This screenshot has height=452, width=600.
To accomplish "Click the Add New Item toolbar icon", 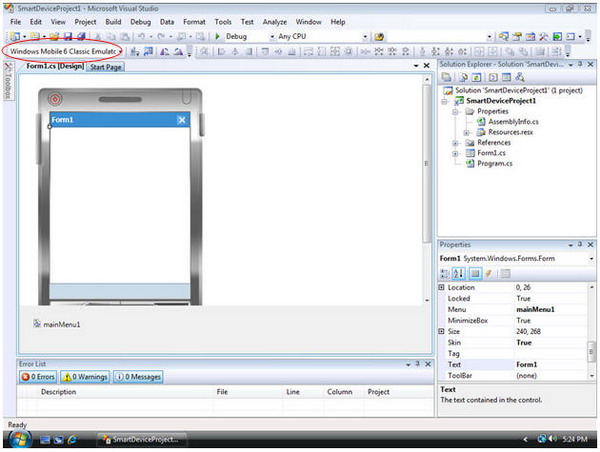I will click(35, 36).
